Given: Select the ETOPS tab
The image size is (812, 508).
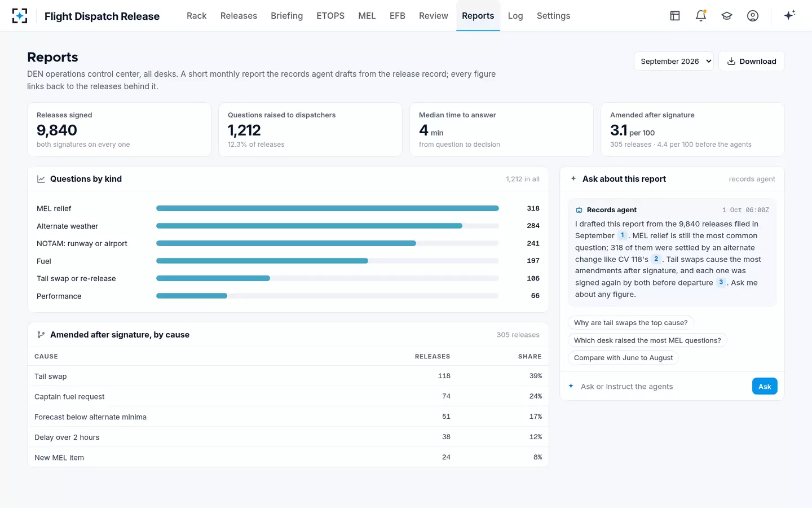Looking at the screenshot, I should [330, 16].
